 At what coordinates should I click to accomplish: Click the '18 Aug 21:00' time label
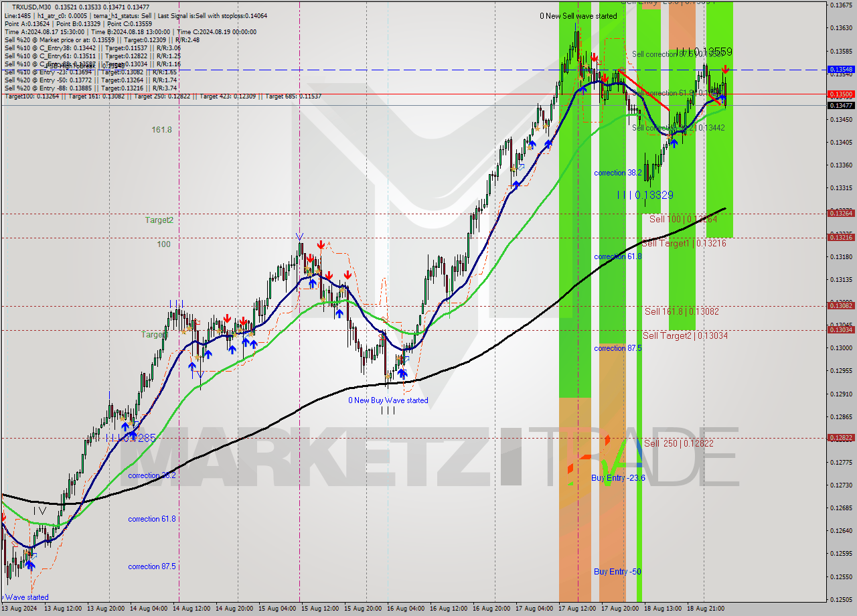point(705,609)
